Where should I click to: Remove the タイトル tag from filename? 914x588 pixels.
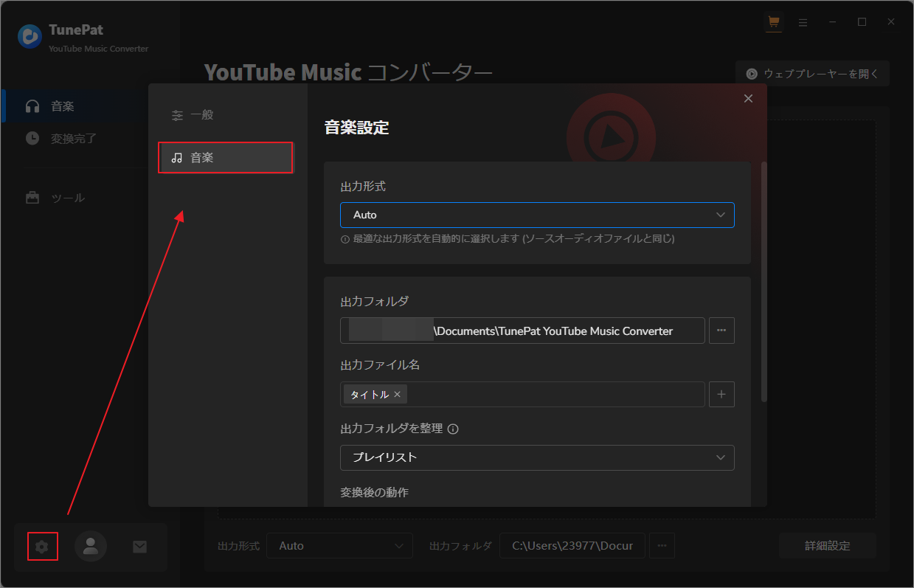click(x=397, y=395)
